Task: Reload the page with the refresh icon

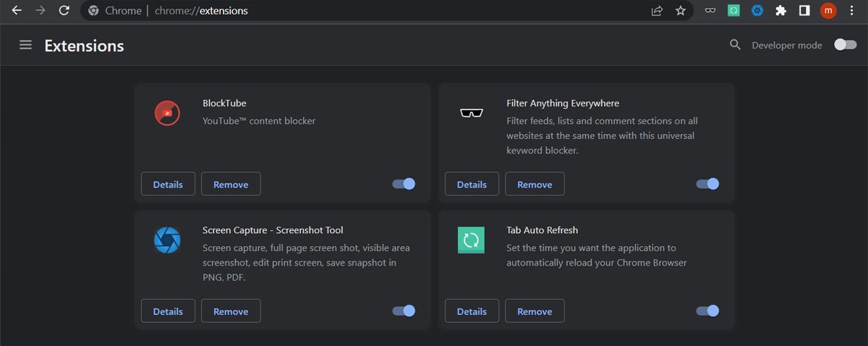Action: tap(64, 11)
